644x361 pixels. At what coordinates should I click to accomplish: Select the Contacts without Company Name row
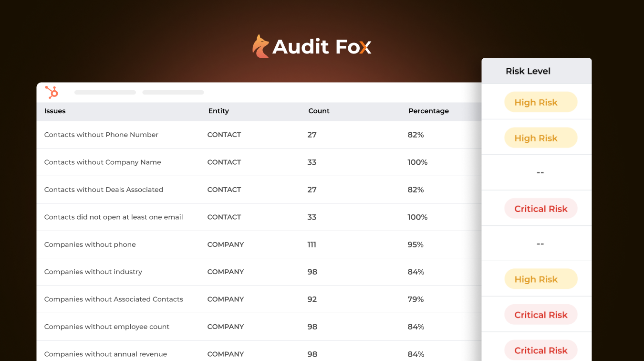pos(103,162)
